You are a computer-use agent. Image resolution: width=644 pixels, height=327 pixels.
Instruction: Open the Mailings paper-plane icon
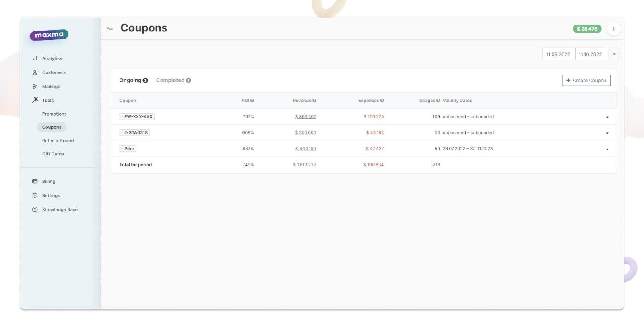click(35, 87)
